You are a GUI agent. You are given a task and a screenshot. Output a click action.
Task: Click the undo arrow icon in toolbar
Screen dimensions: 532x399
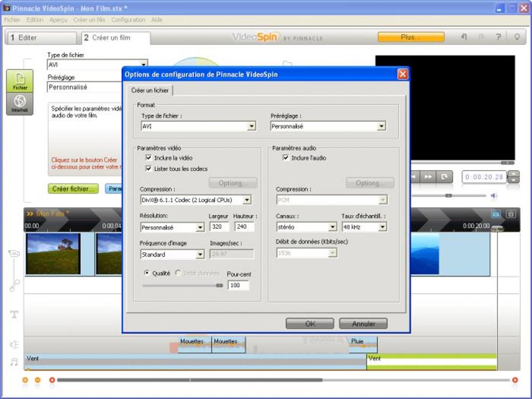(x=464, y=37)
